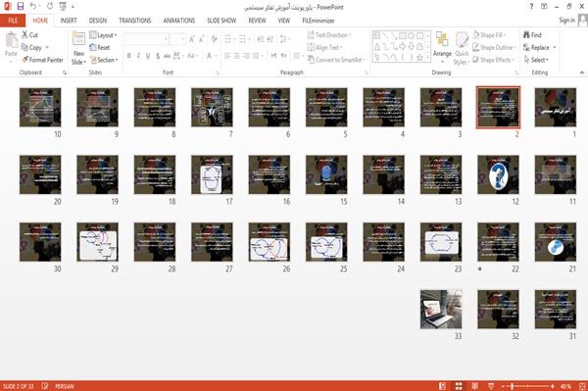This screenshot has height=391, width=588.
Task: Open the Help question mark icon
Action: (531, 7)
